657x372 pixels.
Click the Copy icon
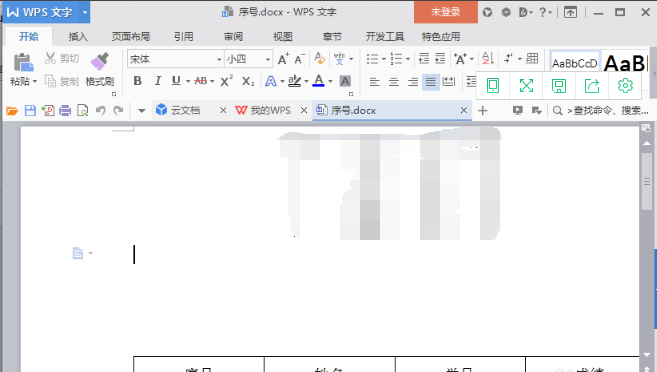50,81
